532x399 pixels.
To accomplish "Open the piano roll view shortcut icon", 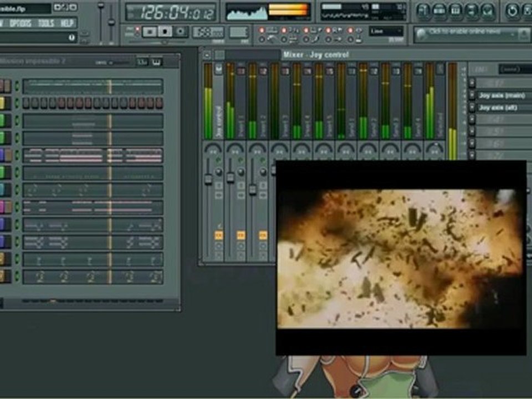I will point(456,11).
